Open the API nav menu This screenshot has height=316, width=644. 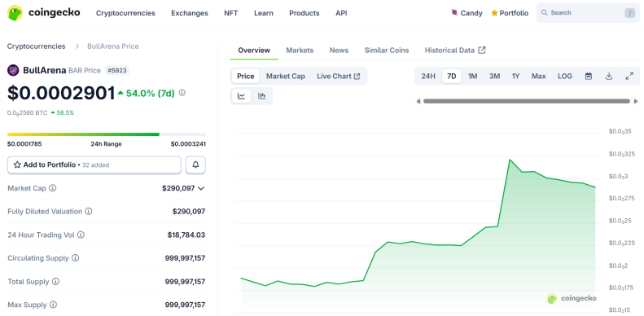tap(341, 13)
